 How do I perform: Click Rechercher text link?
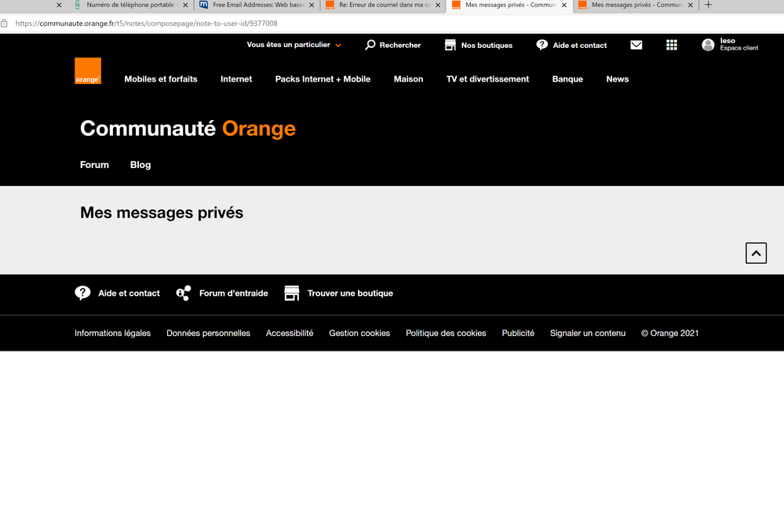coord(400,45)
